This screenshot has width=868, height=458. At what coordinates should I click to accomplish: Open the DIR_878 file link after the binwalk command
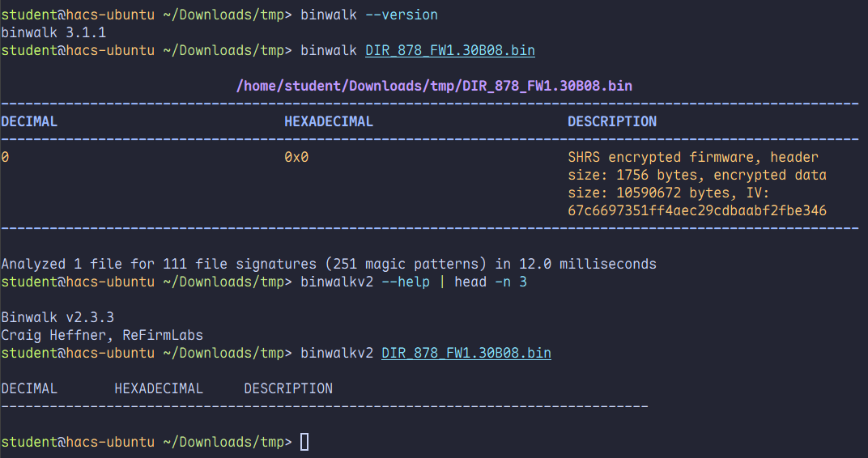tap(449, 50)
